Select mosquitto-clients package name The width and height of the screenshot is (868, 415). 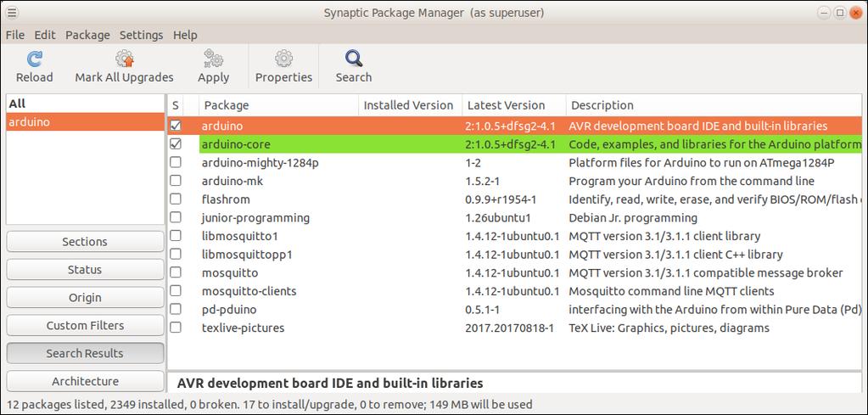249,291
